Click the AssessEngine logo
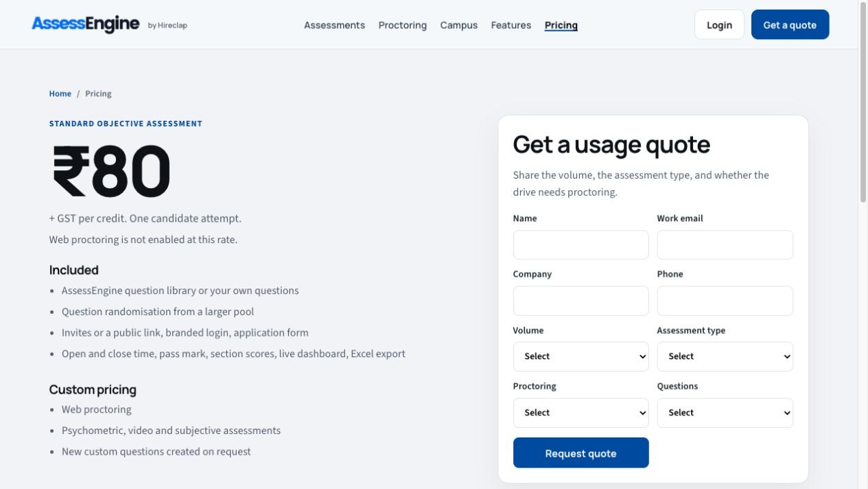This screenshot has width=868, height=489. (x=86, y=25)
